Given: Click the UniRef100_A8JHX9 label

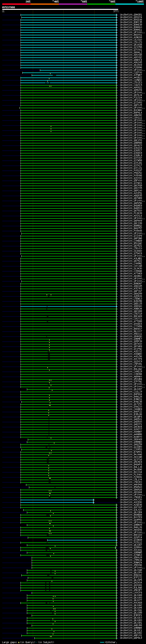Looking at the screenshot, I should [131, 65].
